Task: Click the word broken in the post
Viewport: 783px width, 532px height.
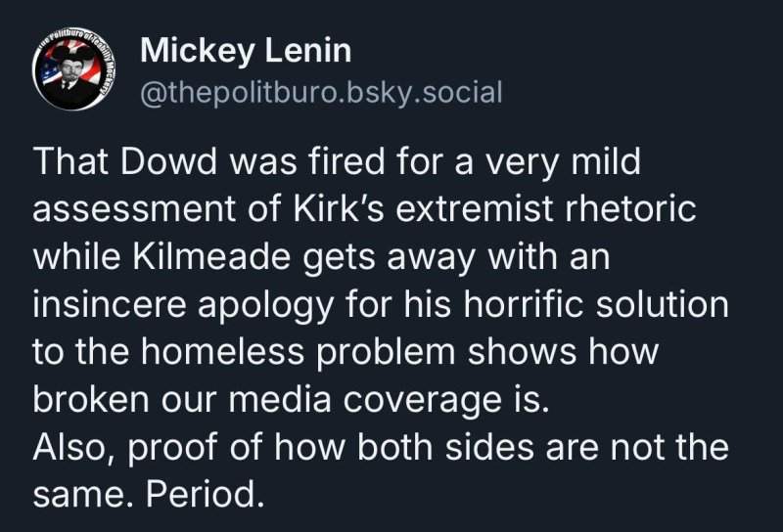Action: [x=90, y=400]
